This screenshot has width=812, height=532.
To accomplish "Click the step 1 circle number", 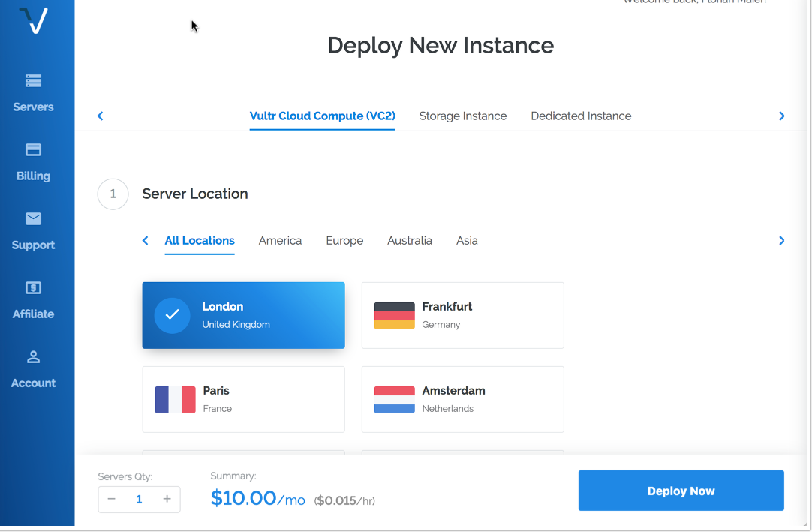I will 113,194.
